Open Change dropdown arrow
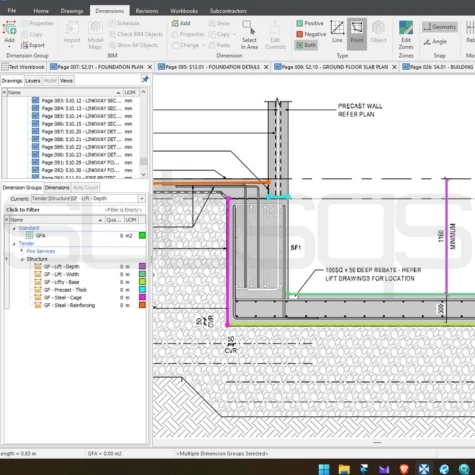The width and height of the screenshot is (475, 475). point(203,45)
